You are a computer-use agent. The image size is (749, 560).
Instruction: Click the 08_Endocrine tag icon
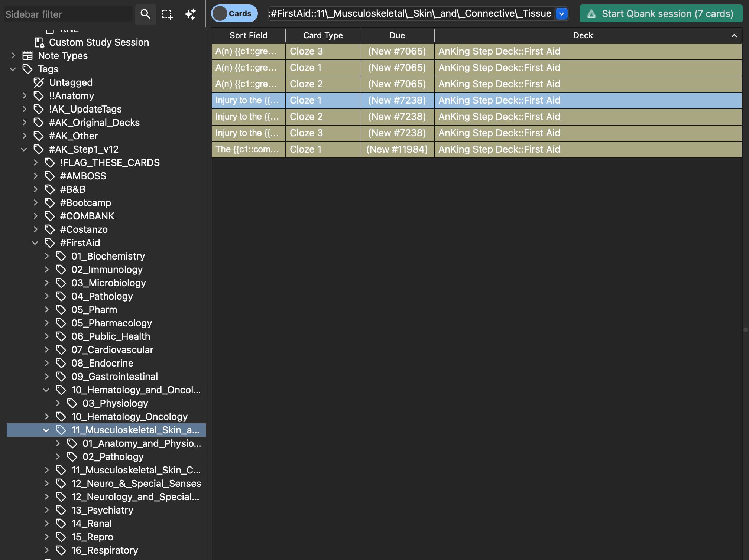[x=61, y=363]
